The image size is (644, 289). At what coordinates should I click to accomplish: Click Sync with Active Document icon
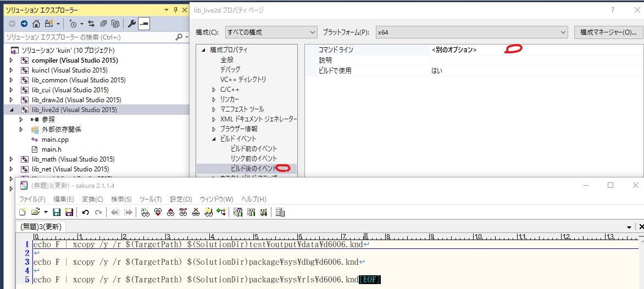point(91,24)
